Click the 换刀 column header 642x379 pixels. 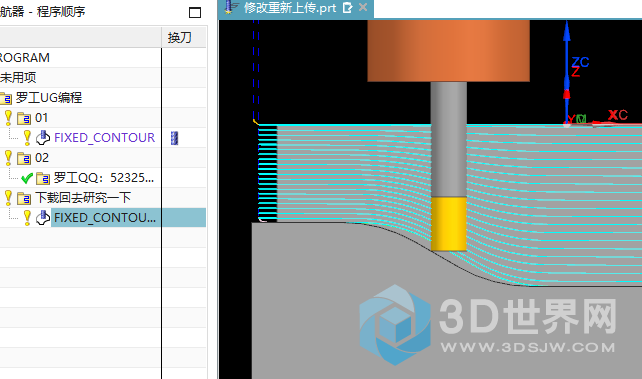[x=180, y=38]
